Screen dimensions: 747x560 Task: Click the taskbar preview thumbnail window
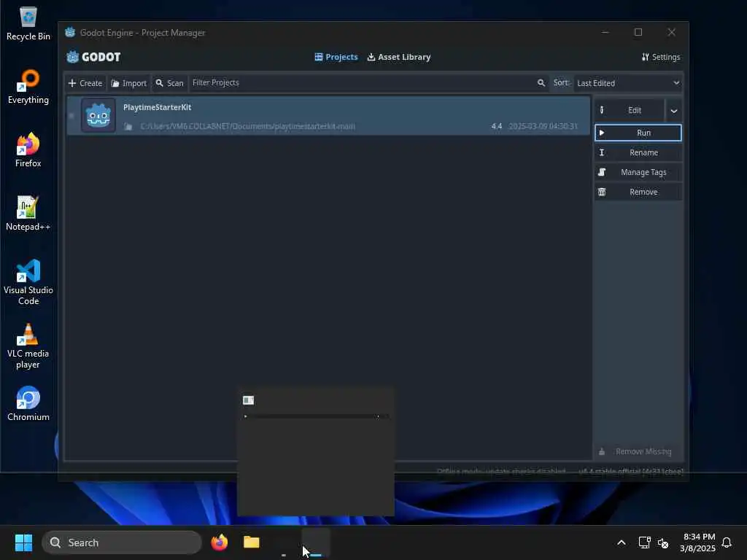tap(315, 451)
